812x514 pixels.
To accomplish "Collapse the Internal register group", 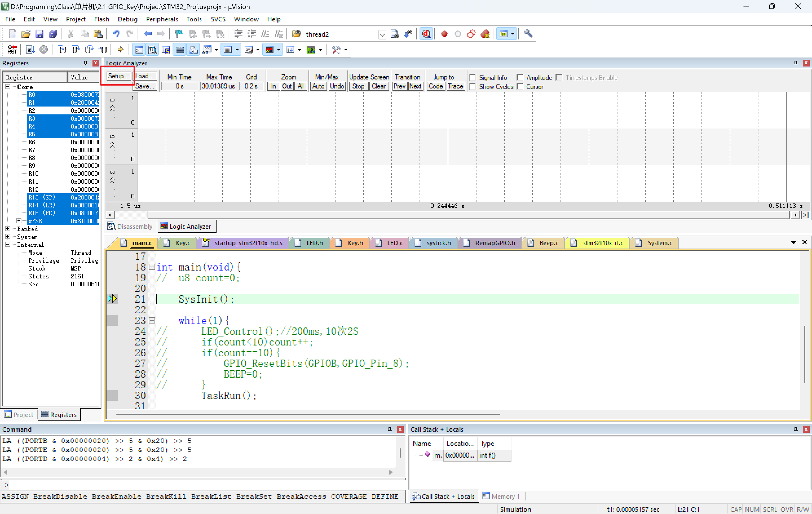I will 7,245.
